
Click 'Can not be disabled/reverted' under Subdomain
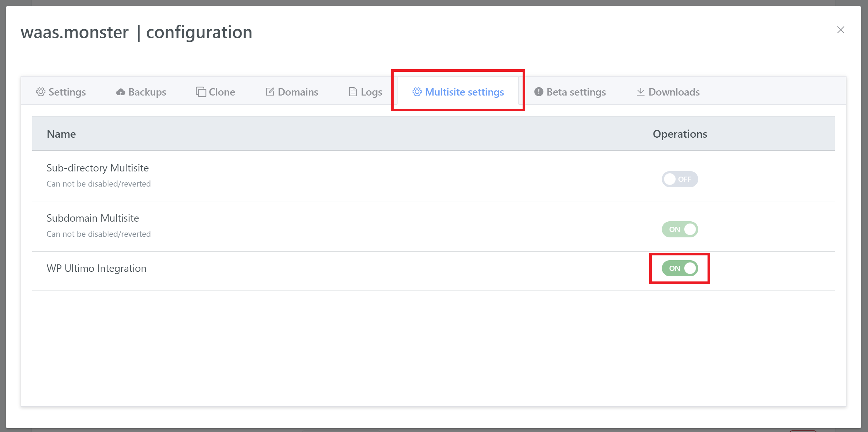[98, 234]
